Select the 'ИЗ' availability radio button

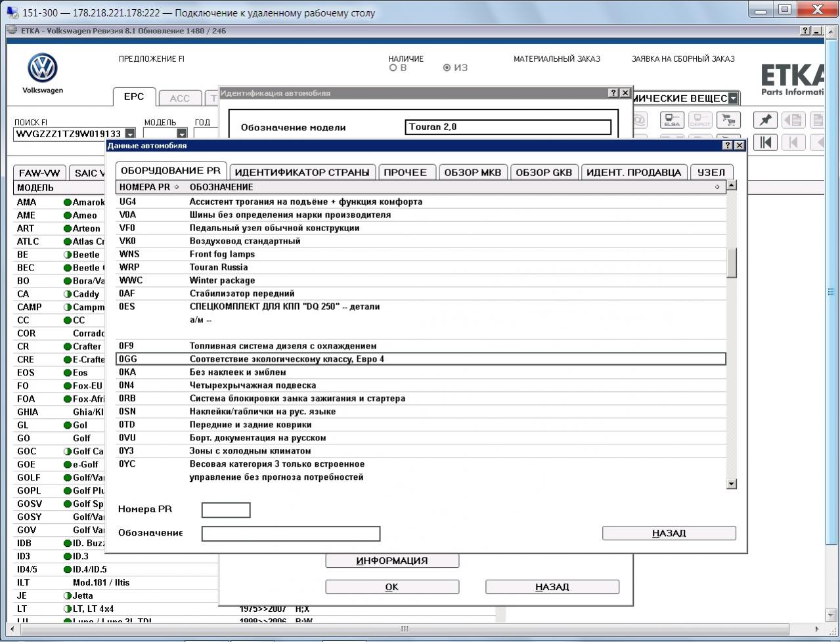(x=447, y=68)
